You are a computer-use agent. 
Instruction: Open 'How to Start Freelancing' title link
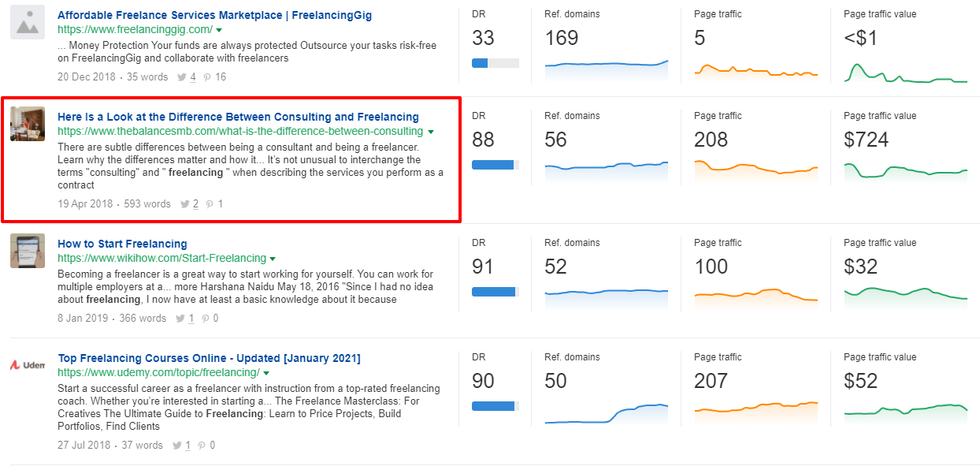[x=122, y=244]
